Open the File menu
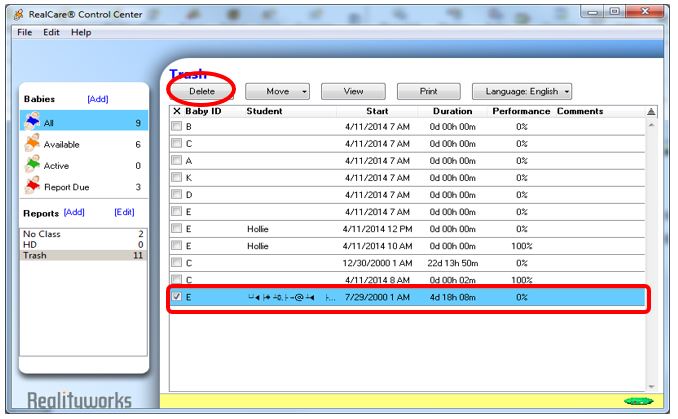This screenshot has width=678, height=419. pos(25,32)
